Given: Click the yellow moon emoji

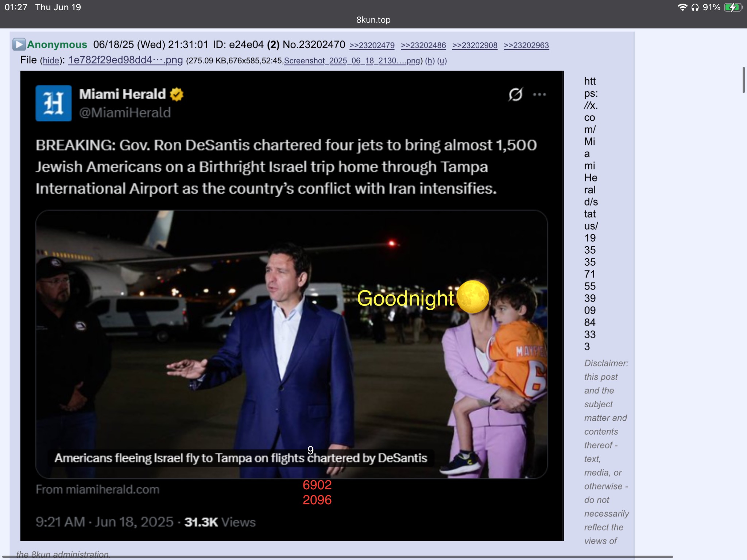Looking at the screenshot, I should (472, 297).
